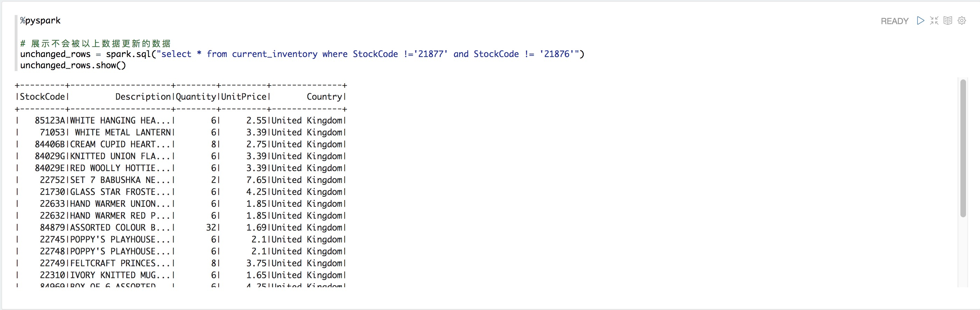
Task: Run this paragraph with the play icon
Action: pyautogui.click(x=920, y=21)
